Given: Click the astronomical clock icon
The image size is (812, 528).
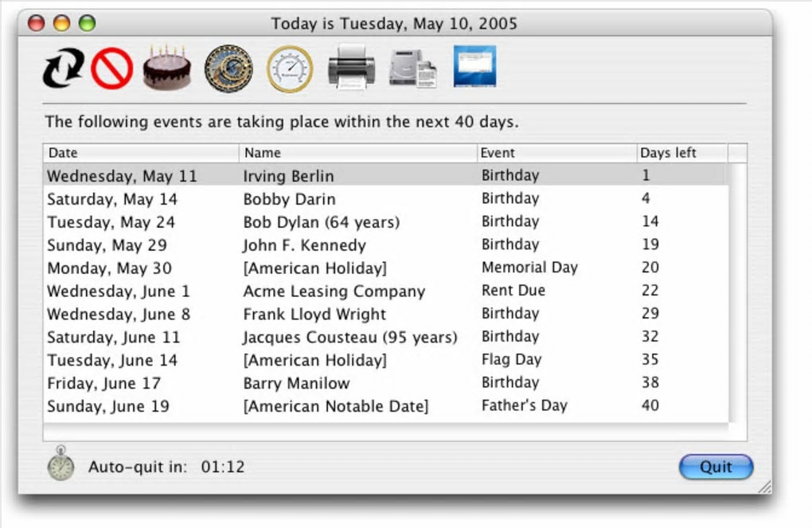Looking at the screenshot, I should (228, 68).
